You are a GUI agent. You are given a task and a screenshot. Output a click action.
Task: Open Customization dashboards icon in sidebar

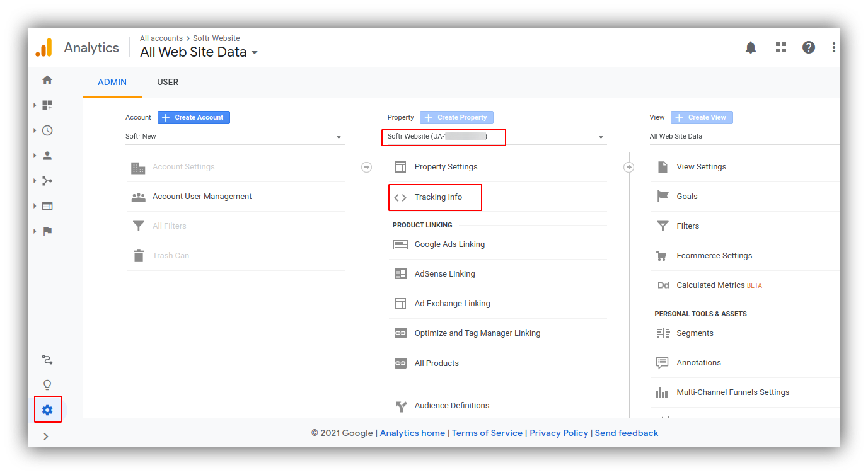[x=47, y=105]
